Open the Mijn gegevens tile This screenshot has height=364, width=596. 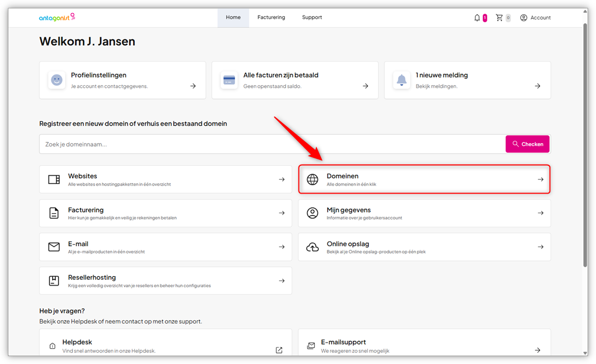click(424, 213)
